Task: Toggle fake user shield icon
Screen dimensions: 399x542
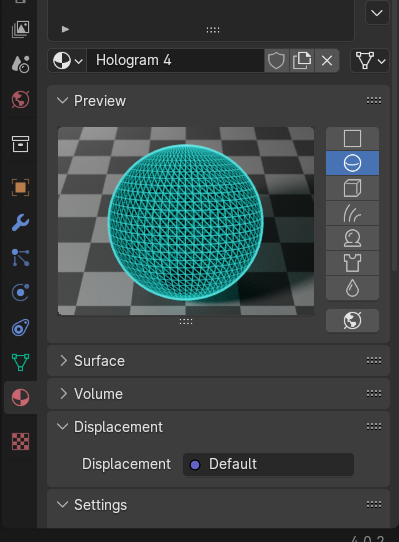Action: coord(277,61)
